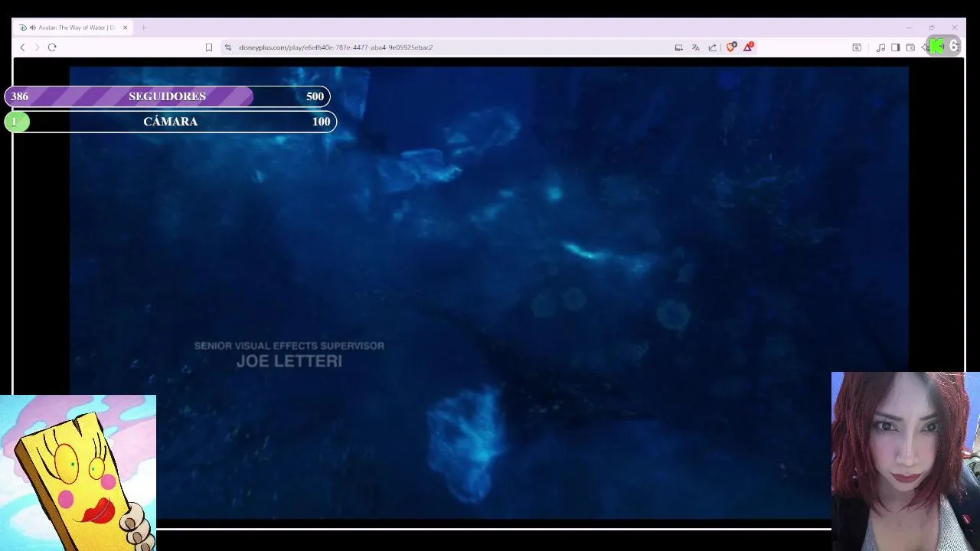Click the CÁMARA goal progress bar
This screenshot has width=980, height=551.
[170, 122]
